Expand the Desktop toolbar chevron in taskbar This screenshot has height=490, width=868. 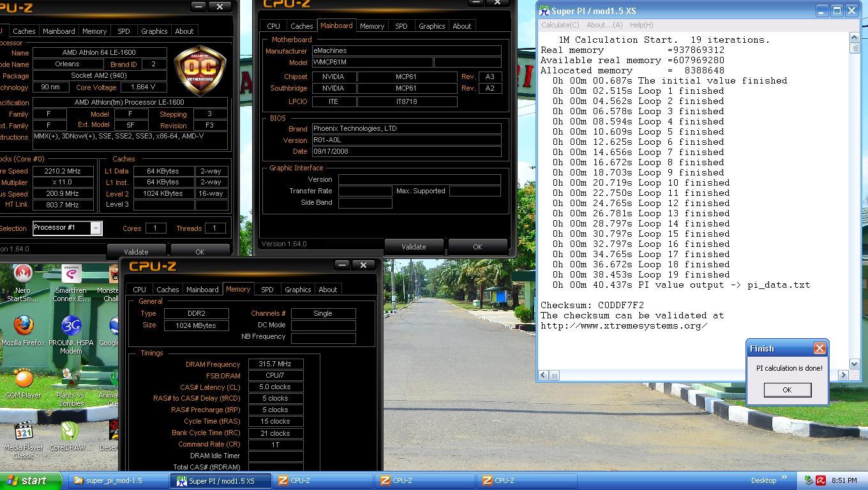point(784,479)
